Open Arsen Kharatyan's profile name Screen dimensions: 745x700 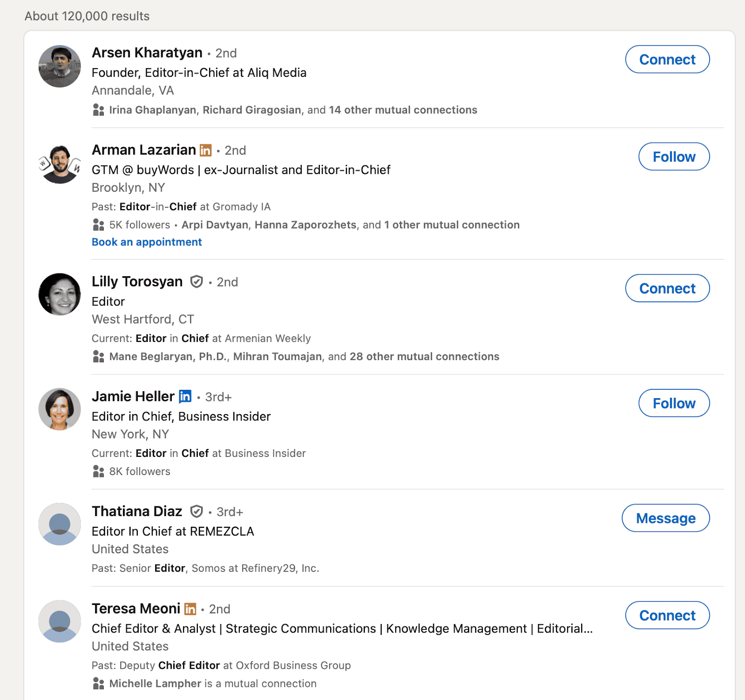[x=147, y=52]
